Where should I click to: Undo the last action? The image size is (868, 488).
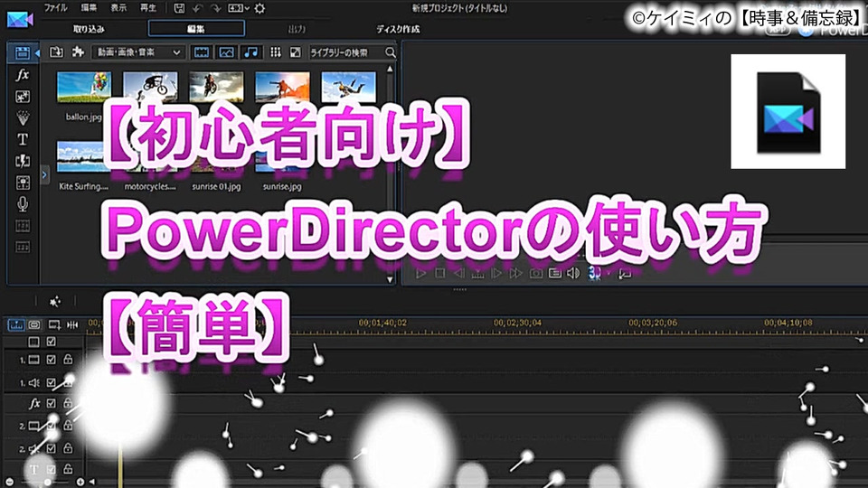pyautogui.click(x=197, y=8)
